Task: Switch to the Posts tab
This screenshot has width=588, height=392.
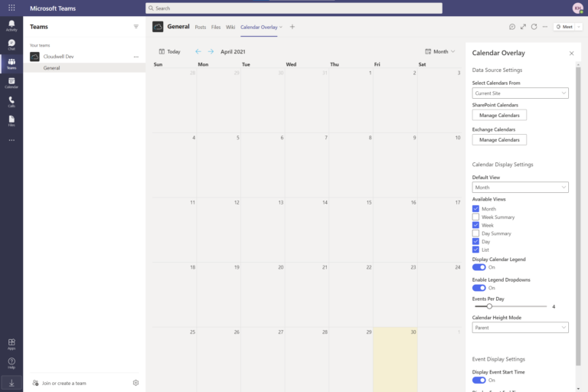Action: (201, 27)
